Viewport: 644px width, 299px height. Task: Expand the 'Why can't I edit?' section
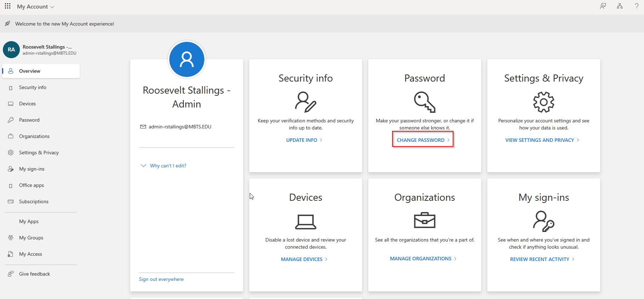168,166
